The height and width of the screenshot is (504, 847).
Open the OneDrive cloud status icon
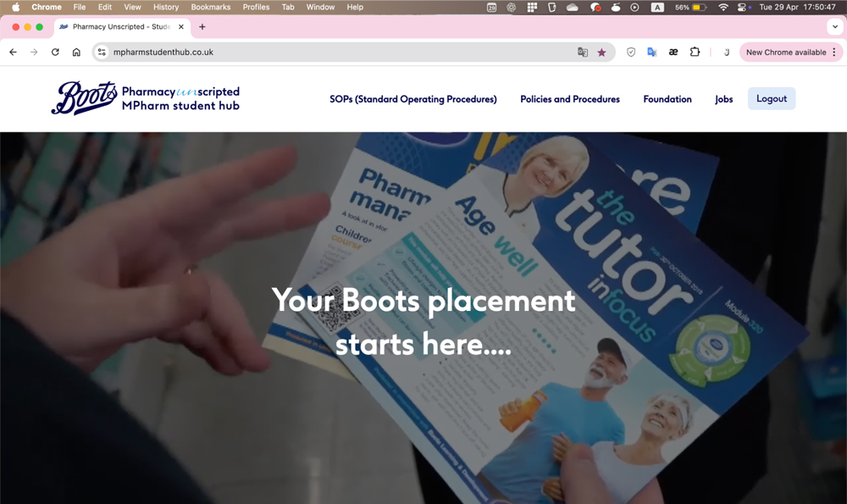click(572, 7)
